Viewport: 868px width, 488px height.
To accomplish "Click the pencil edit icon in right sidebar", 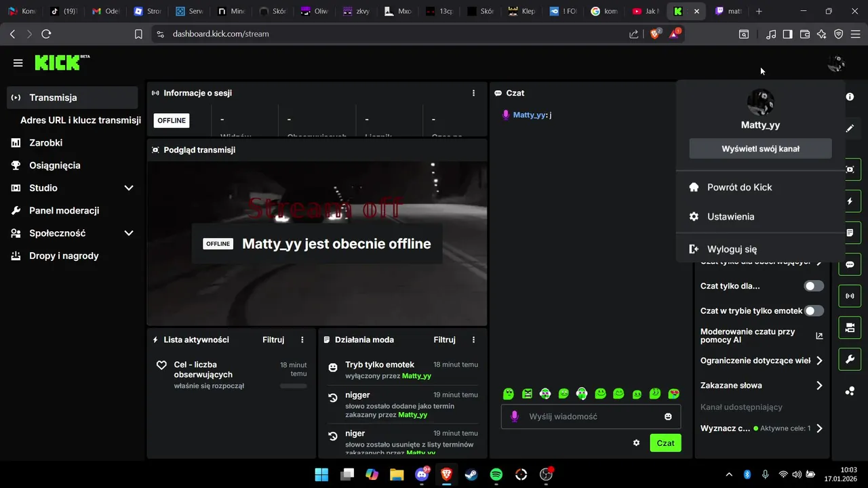I will coord(850,128).
